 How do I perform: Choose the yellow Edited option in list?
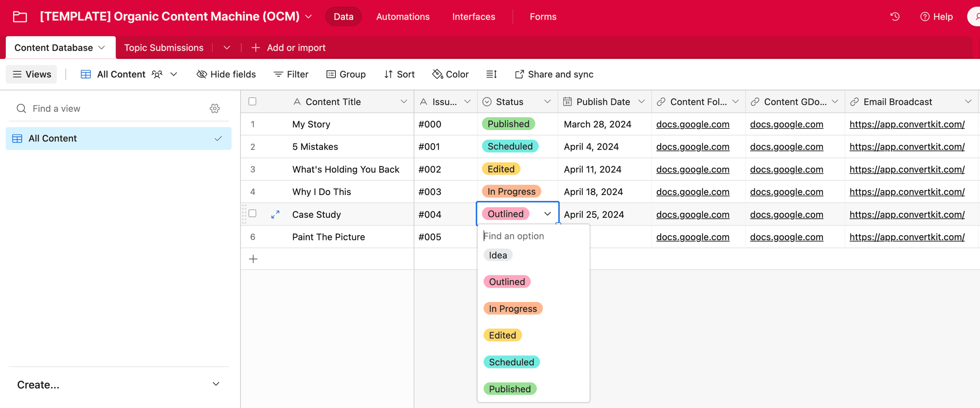502,335
